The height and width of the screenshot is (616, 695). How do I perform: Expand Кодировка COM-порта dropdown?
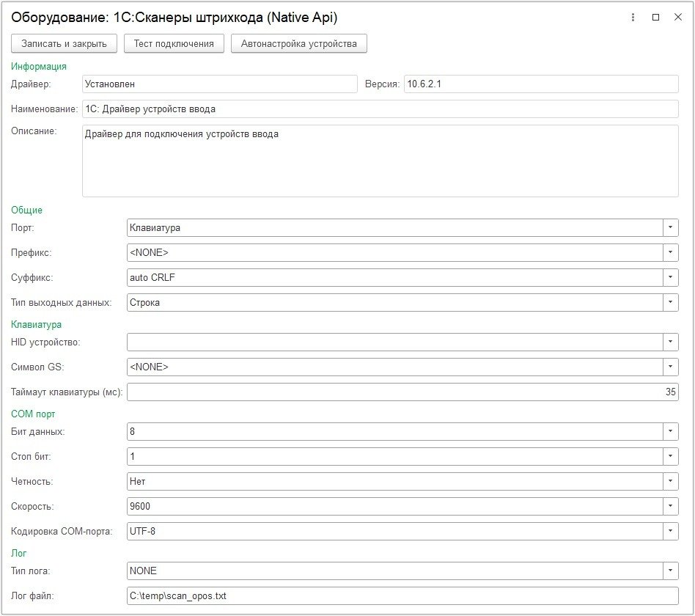coord(670,531)
